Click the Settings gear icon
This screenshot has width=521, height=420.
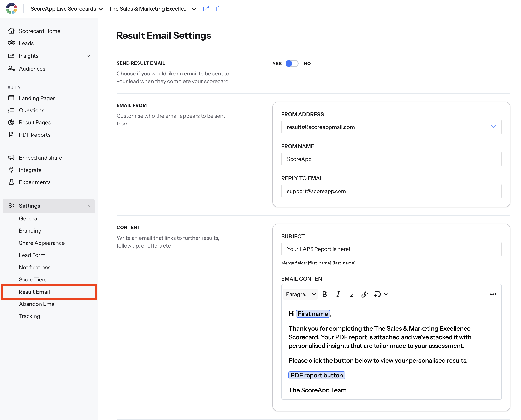(11, 206)
